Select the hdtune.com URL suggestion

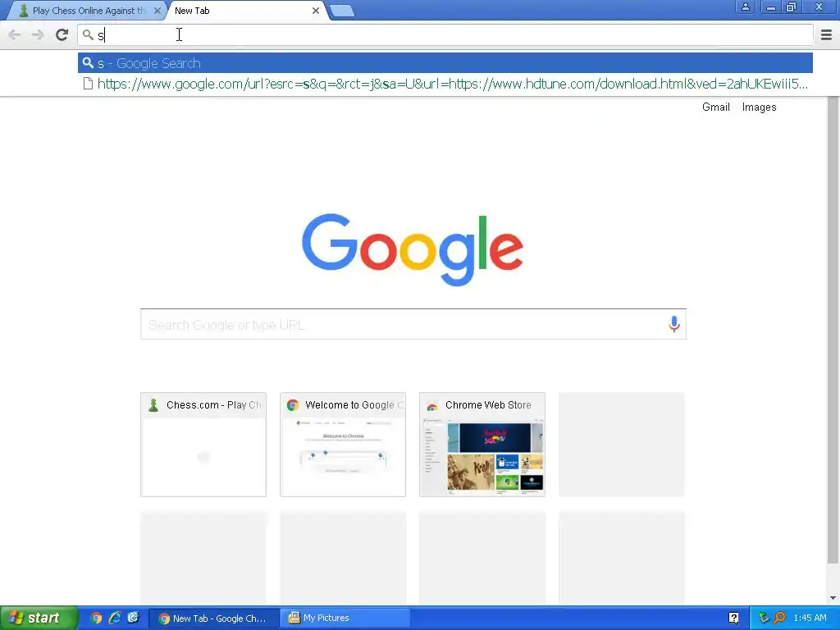pos(445,84)
